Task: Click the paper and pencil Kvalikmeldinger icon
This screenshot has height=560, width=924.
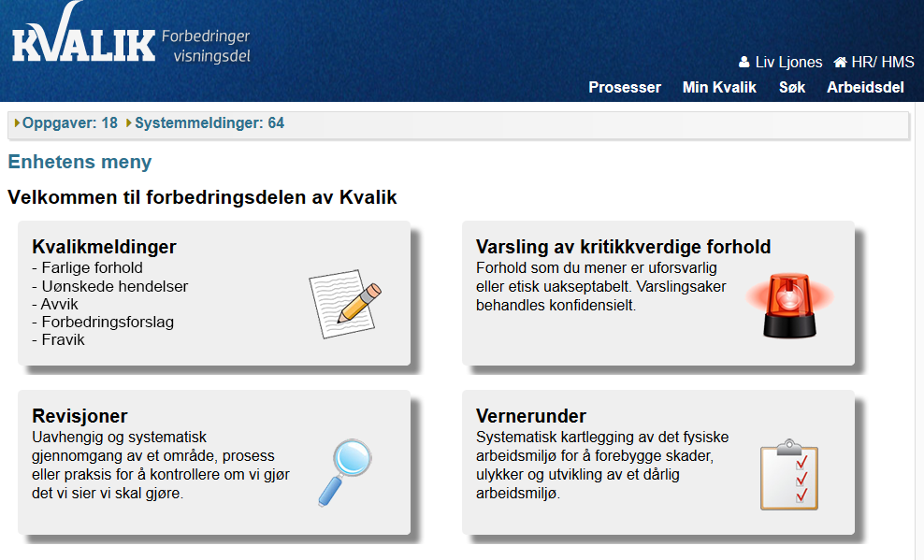Action: pos(345,303)
